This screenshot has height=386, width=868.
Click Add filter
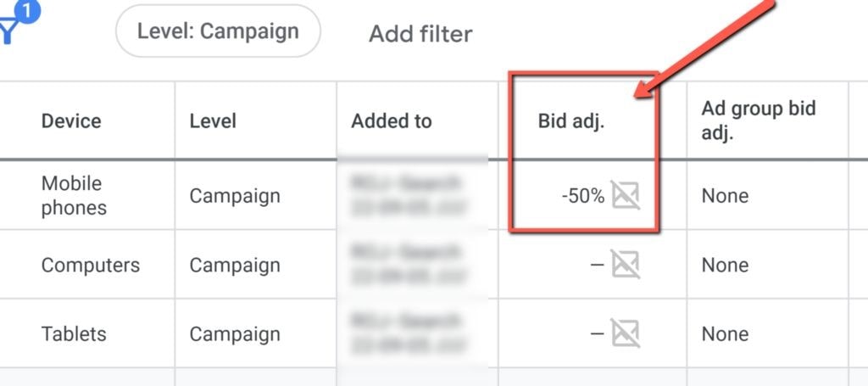coord(420,33)
